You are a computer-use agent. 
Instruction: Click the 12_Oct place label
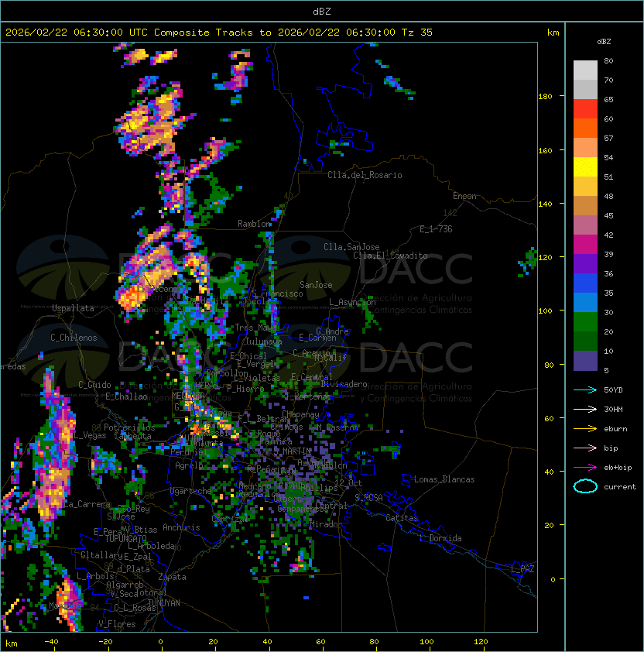point(348,483)
